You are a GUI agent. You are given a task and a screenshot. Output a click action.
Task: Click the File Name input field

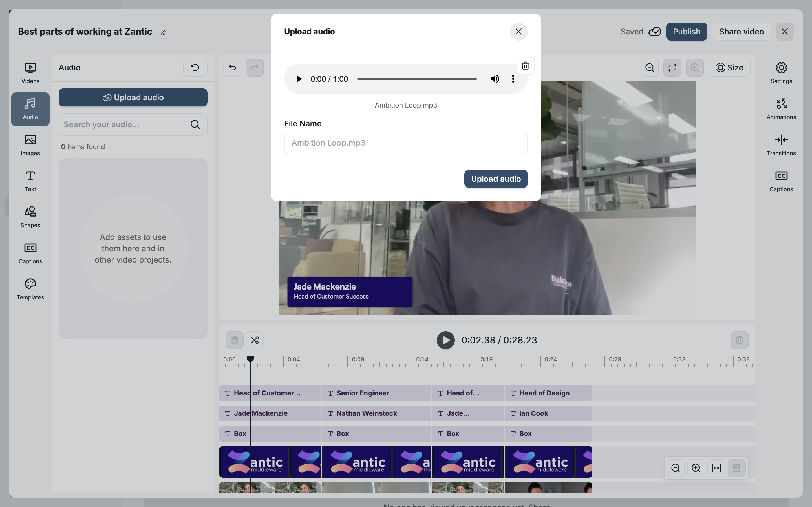tap(406, 143)
